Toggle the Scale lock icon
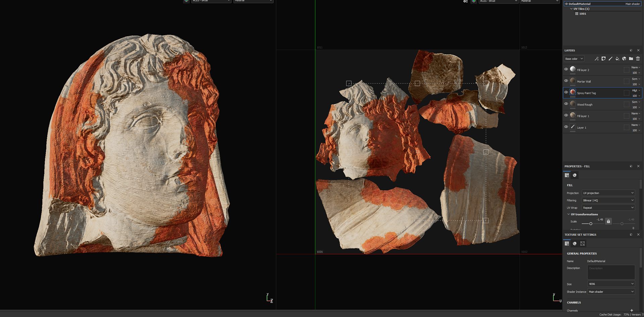Viewport: 644px width, 317px height. pos(608,221)
